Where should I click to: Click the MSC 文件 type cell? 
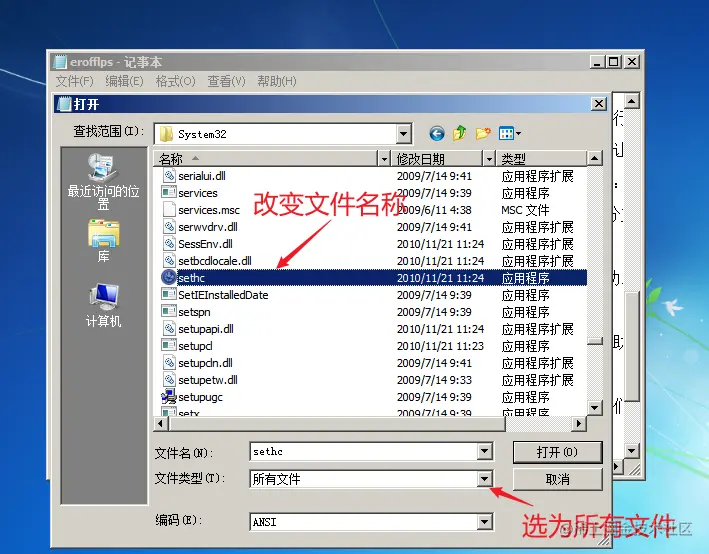point(525,210)
